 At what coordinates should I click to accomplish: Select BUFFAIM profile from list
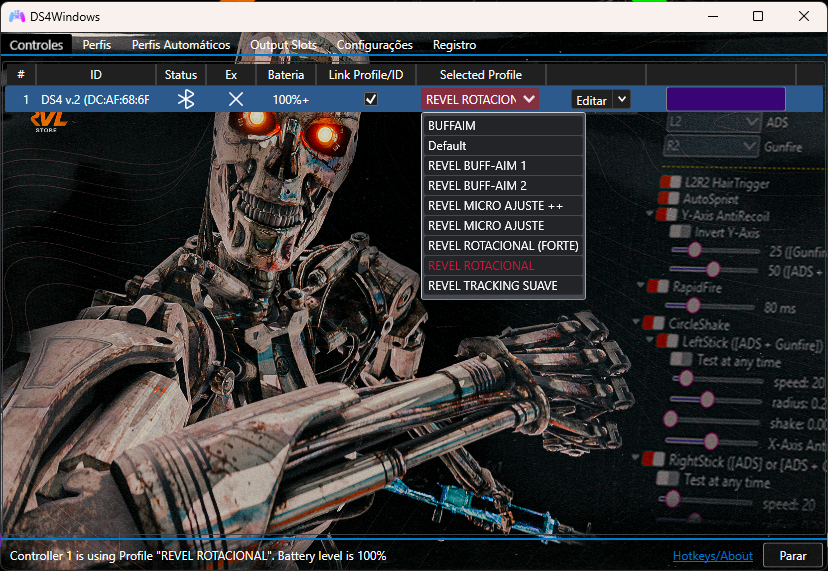click(x=503, y=126)
